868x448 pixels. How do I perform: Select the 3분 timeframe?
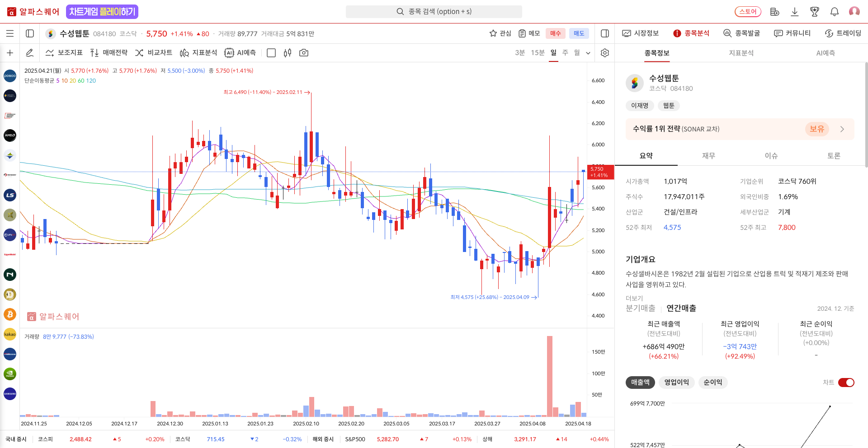tap(520, 53)
